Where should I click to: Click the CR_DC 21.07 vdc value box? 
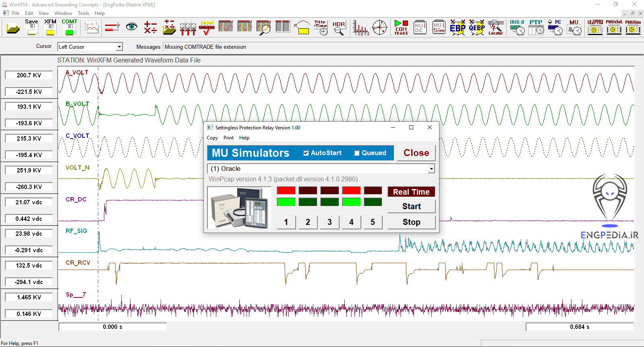click(x=29, y=202)
